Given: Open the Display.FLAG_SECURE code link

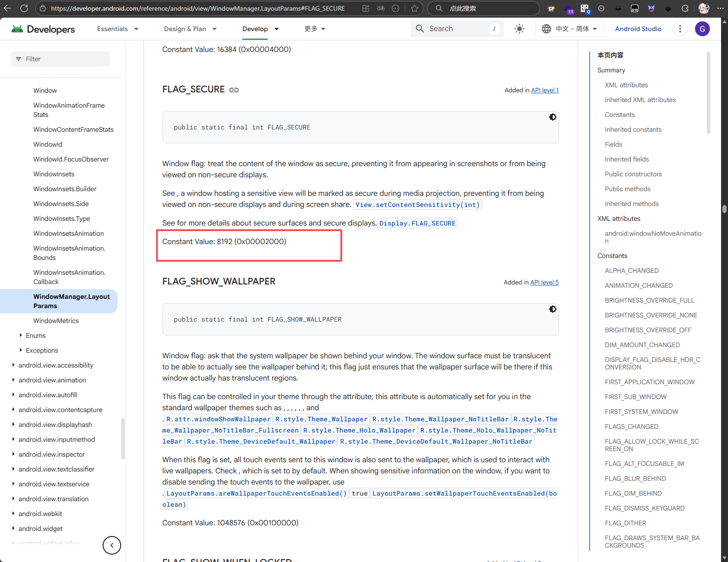Looking at the screenshot, I should (x=417, y=223).
